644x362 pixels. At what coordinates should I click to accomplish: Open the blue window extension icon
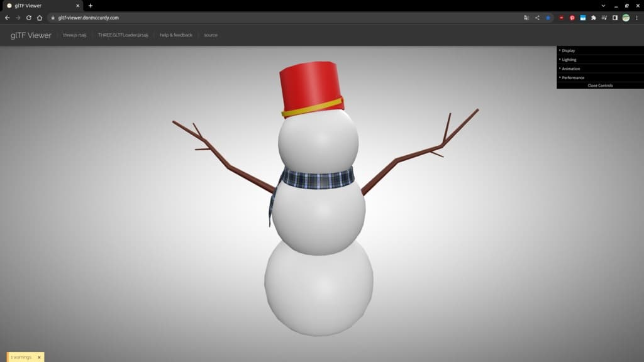pyautogui.click(x=583, y=18)
